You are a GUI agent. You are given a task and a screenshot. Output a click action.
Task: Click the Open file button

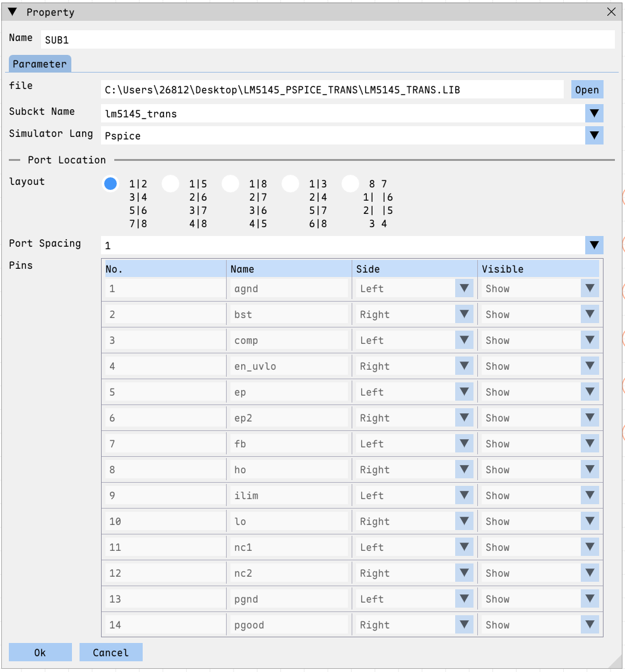(x=587, y=90)
